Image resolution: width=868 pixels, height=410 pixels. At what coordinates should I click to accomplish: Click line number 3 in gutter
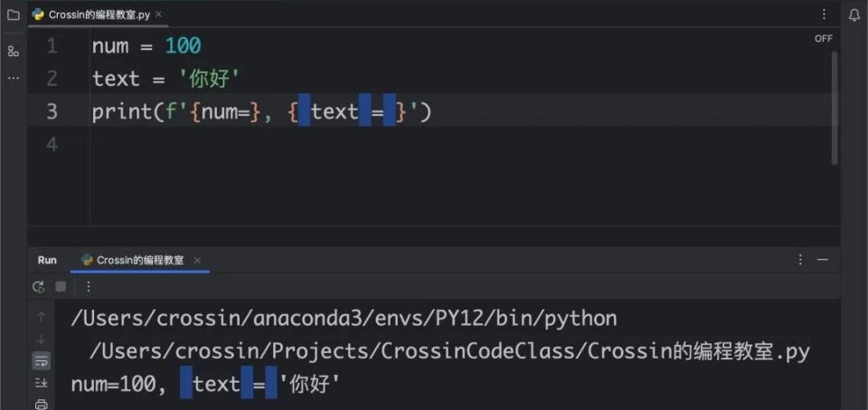tap(52, 111)
